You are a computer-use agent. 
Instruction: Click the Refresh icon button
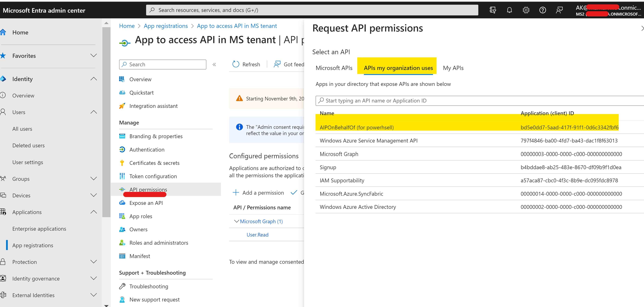point(236,64)
